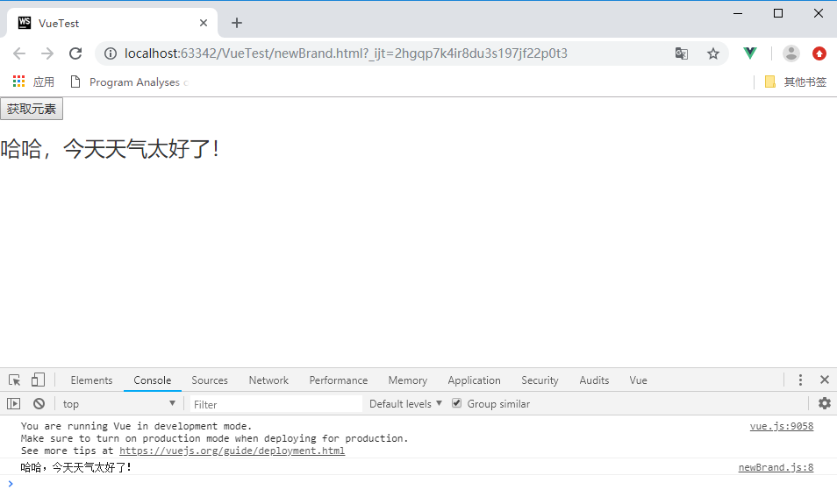
Task: Switch to the Audits panel
Action: 594,380
